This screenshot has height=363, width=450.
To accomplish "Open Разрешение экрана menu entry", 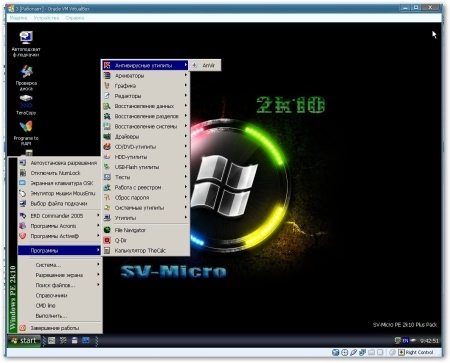I will click(x=59, y=275).
